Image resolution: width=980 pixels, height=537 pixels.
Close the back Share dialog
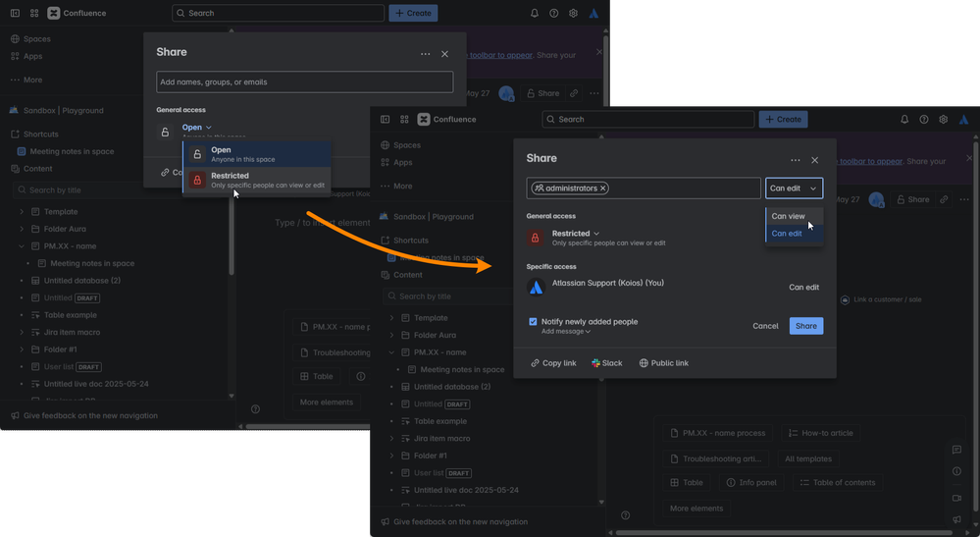[x=444, y=54]
